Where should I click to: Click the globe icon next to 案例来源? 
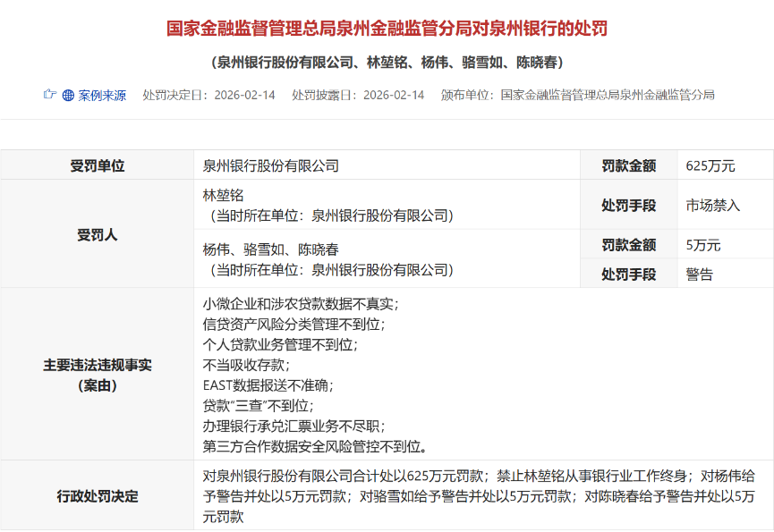click(68, 95)
